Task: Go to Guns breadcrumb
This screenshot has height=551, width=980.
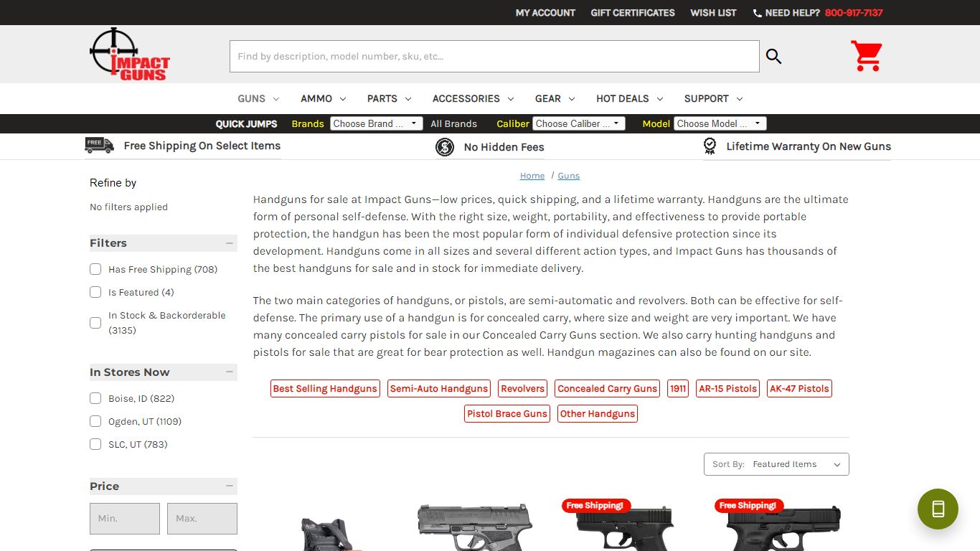Action: click(569, 176)
